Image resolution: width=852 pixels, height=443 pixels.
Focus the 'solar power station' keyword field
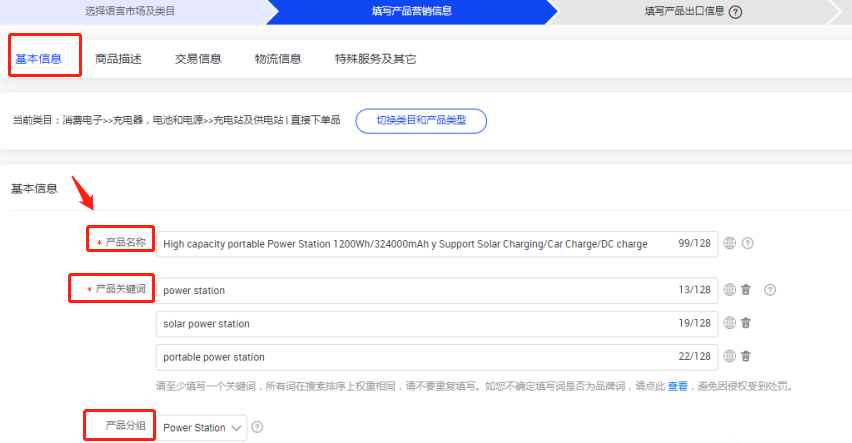point(437,323)
